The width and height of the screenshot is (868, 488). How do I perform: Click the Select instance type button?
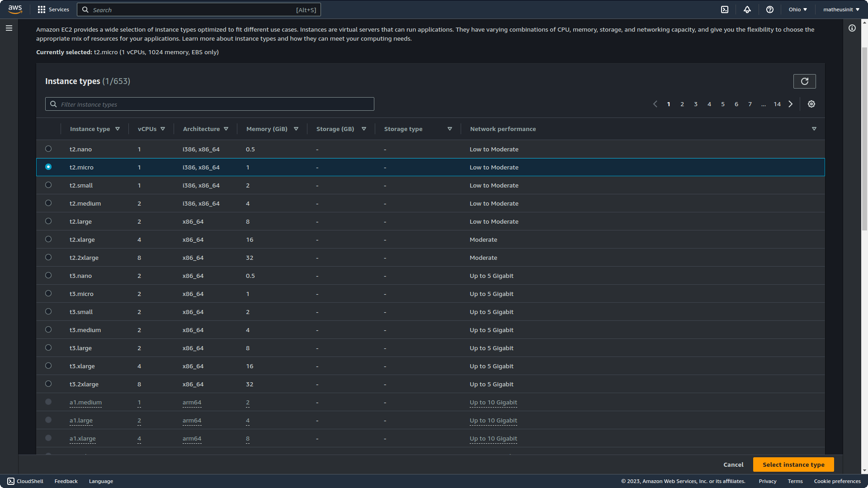794,464
